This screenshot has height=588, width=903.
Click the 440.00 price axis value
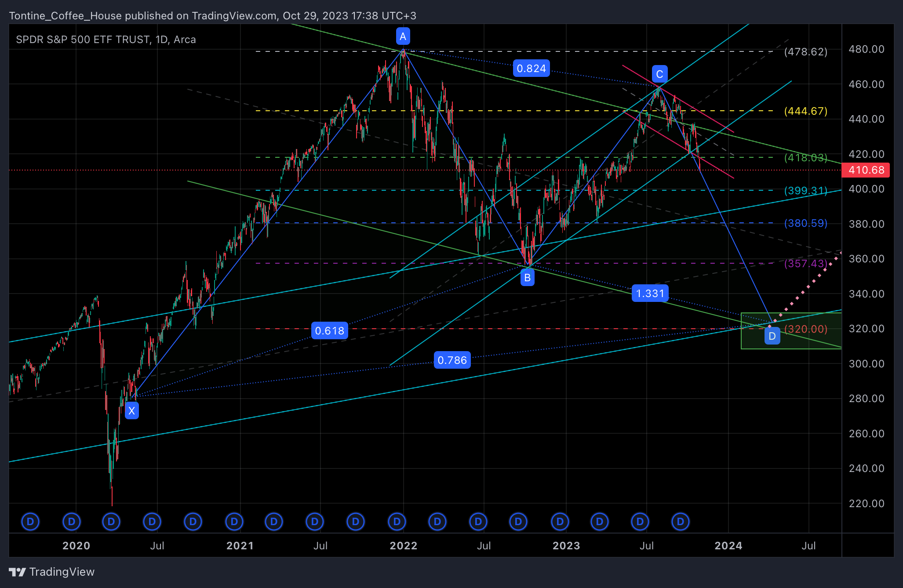[x=866, y=119]
